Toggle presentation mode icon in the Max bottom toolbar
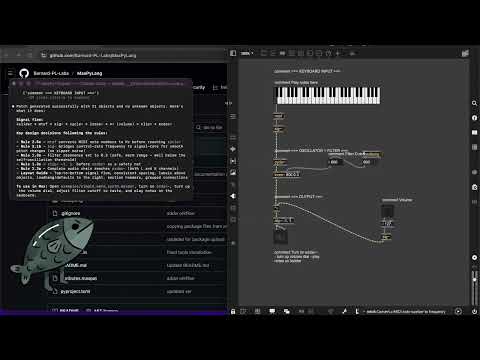The height and width of the screenshot is (360, 480). point(272,311)
